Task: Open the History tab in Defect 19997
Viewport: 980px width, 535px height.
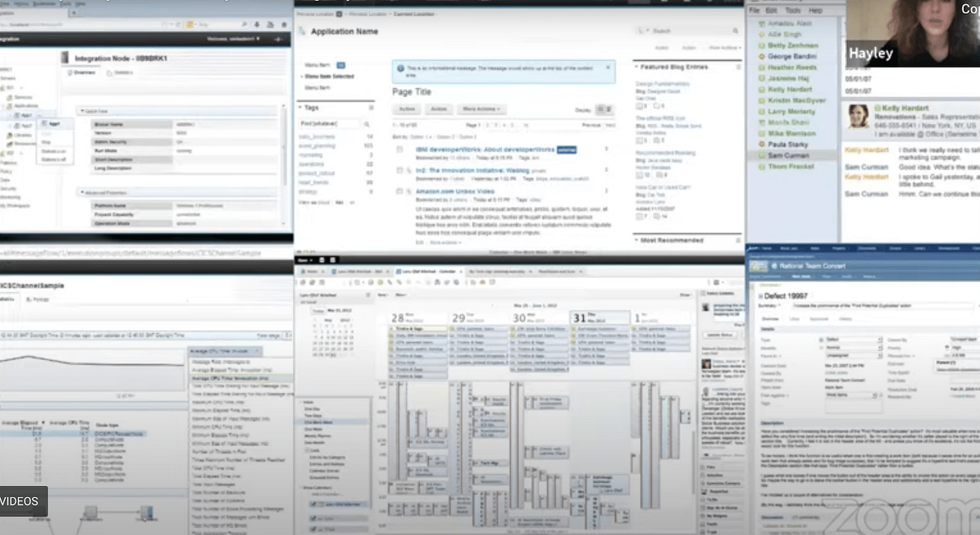Action: pyautogui.click(x=846, y=319)
